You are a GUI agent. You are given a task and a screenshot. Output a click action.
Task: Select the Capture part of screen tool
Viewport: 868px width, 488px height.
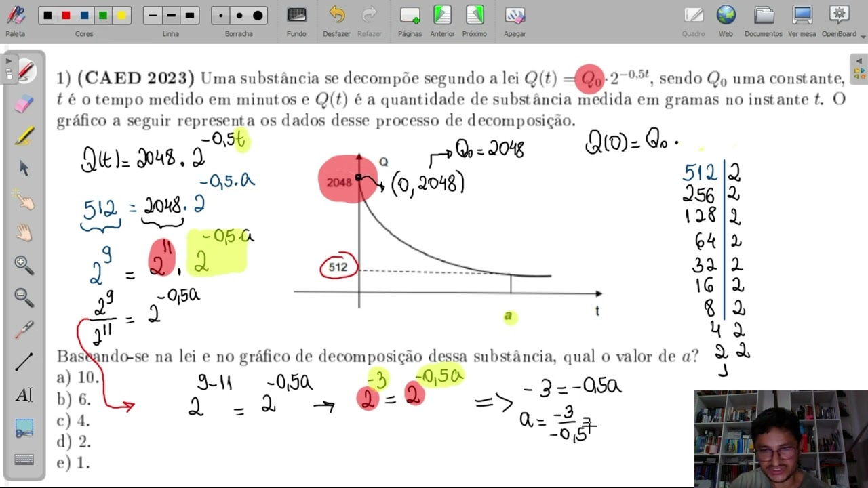pyautogui.click(x=24, y=427)
